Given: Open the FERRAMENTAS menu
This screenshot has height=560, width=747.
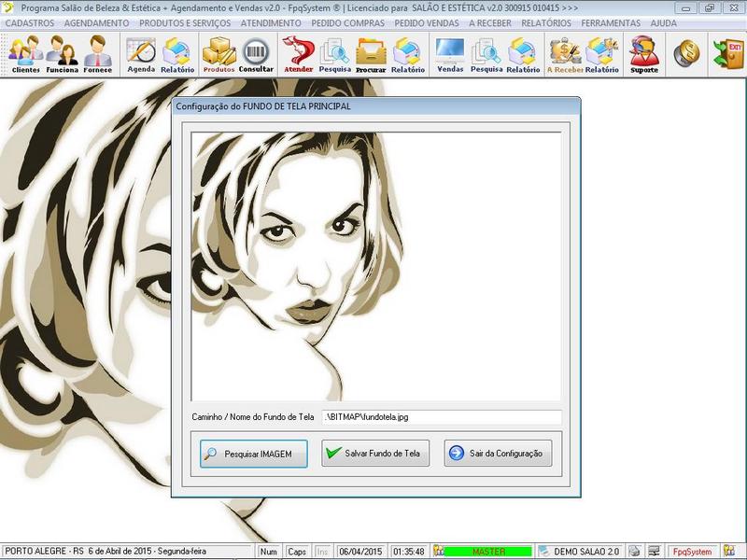Looking at the screenshot, I should click(611, 22).
